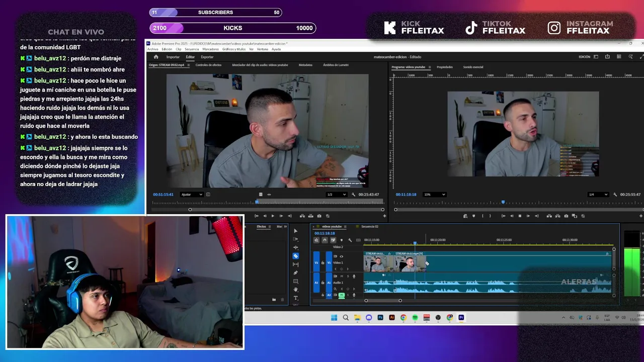Open Program monitor playback resolution 1/4 dropdown
644x362 pixels.
(598, 195)
